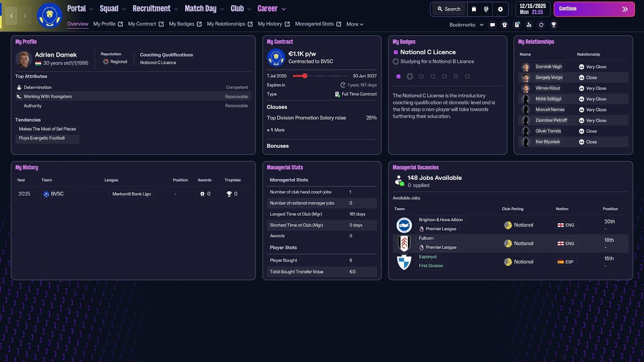This screenshot has height=362, width=644.
Task: Click Gergely Varga's face portrait
Action: 526,77
